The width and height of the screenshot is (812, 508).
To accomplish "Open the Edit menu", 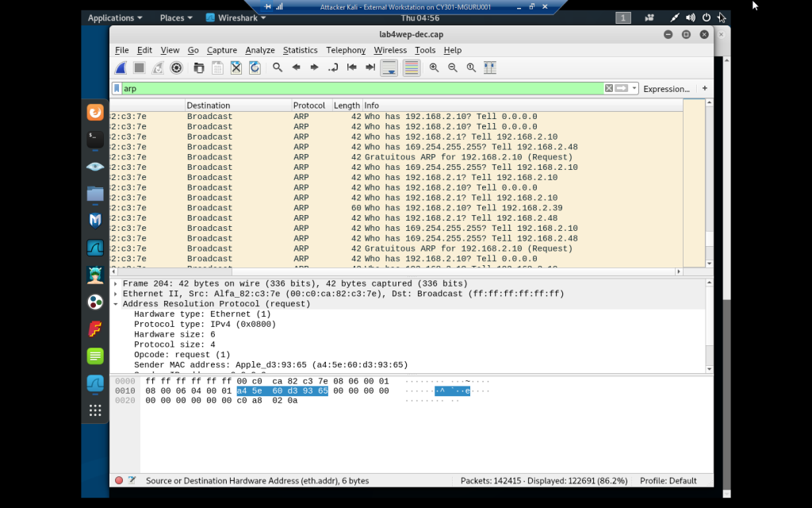I will click(144, 50).
